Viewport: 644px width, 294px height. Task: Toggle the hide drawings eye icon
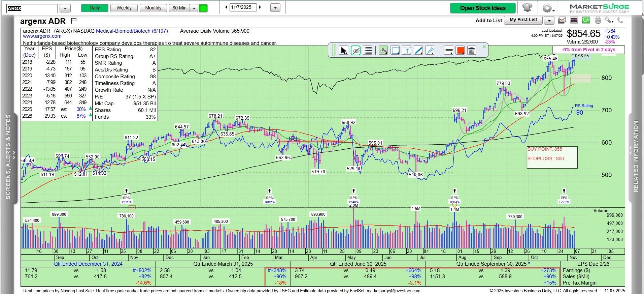click(x=355, y=51)
